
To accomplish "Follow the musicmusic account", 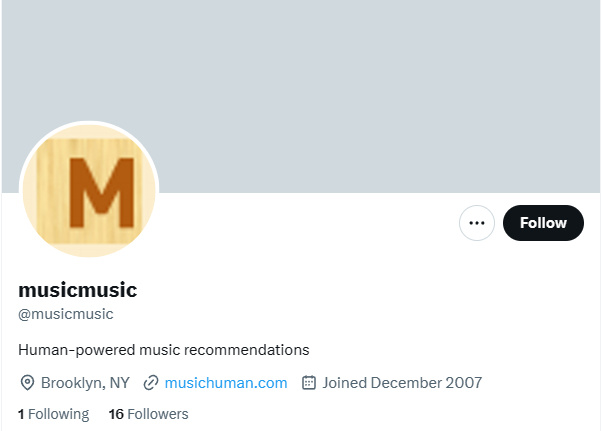I will pyautogui.click(x=543, y=223).
